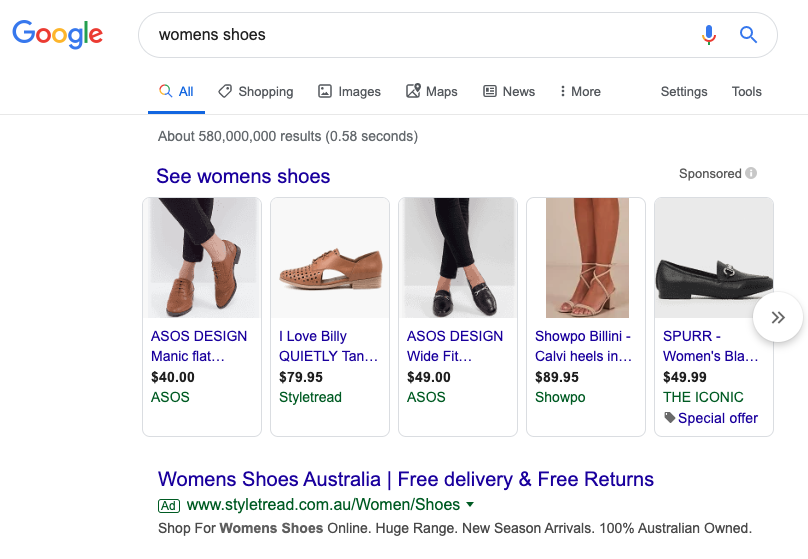Expand the More search options menu
The height and width of the screenshot is (559, 808).
[580, 92]
